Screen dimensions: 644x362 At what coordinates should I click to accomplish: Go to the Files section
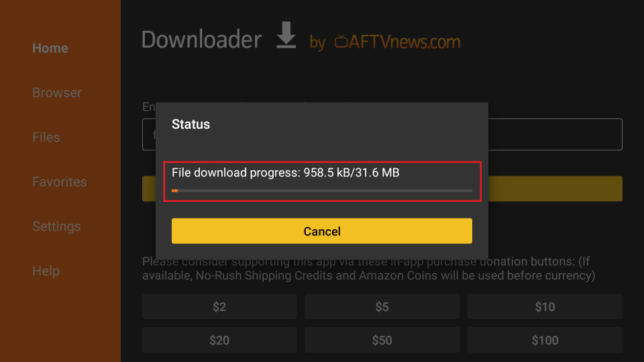pos(46,137)
